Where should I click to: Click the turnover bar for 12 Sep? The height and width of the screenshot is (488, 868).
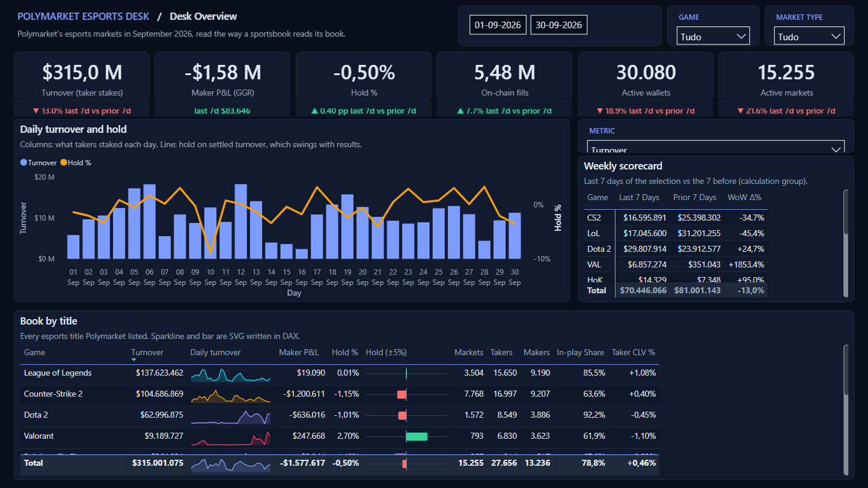click(x=241, y=221)
